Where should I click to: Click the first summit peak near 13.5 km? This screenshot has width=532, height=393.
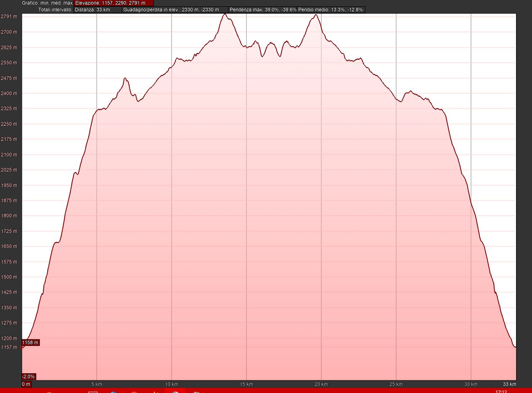[x=225, y=14]
